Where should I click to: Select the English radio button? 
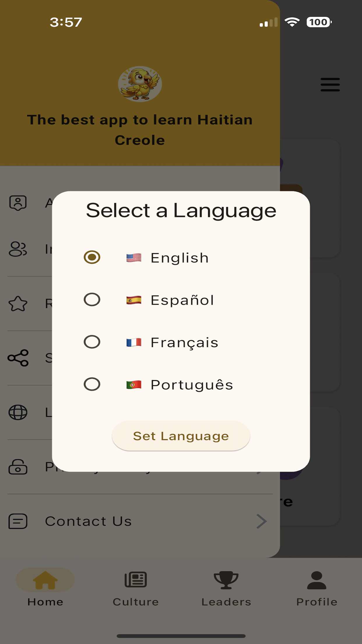coord(92,257)
